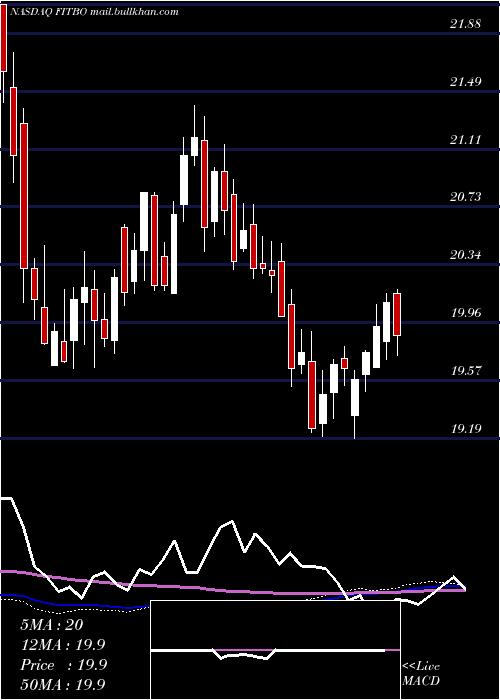Click the 5MA : 20 value
This screenshot has width=500, height=700.
[52, 625]
